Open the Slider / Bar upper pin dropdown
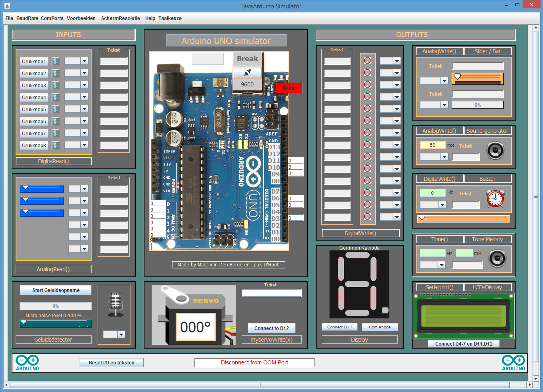 [444, 81]
